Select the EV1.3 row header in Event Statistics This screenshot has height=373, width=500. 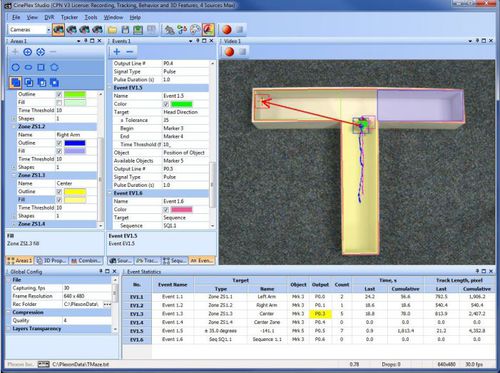[x=137, y=314]
